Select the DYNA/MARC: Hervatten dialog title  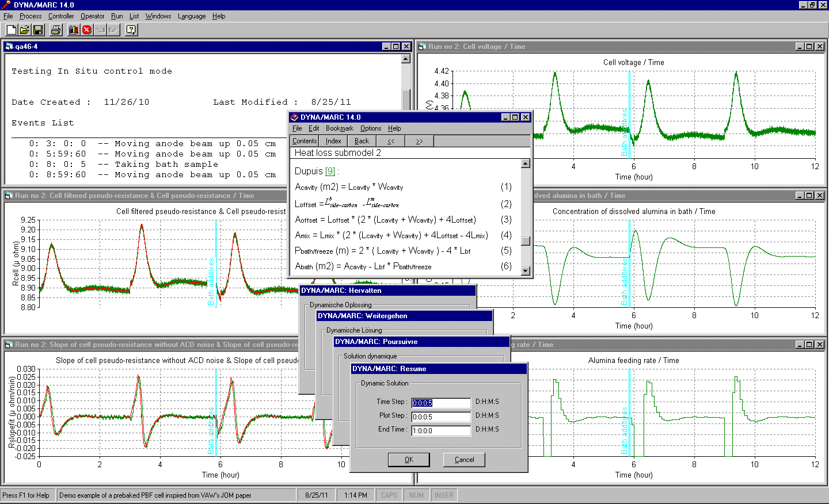tap(341, 291)
